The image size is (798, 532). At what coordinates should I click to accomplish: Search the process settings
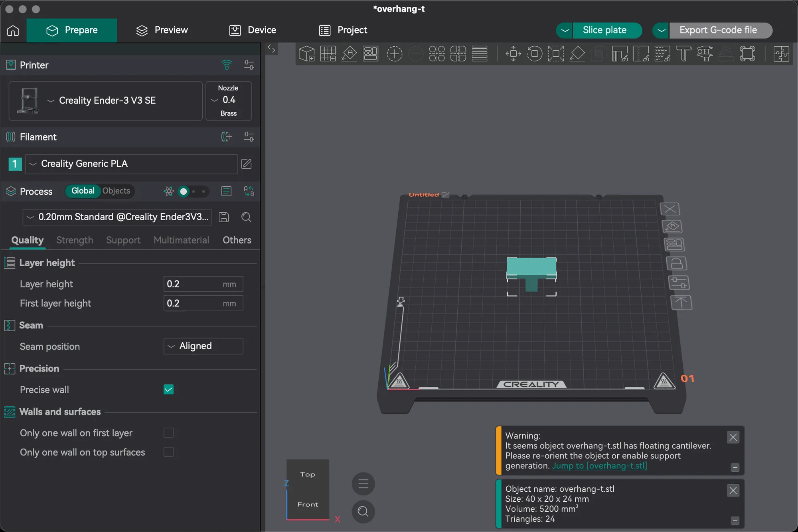coord(247,217)
